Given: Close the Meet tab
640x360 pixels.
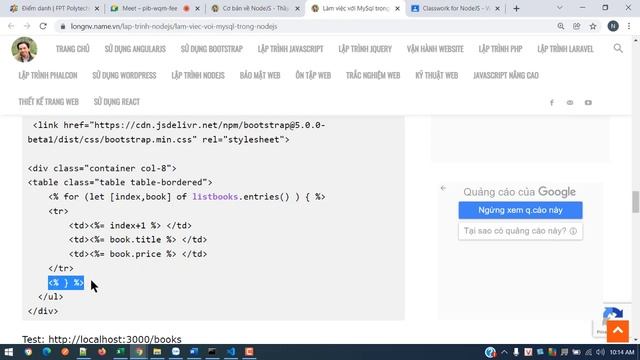Looking at the screenshot, I should point(197,8).
